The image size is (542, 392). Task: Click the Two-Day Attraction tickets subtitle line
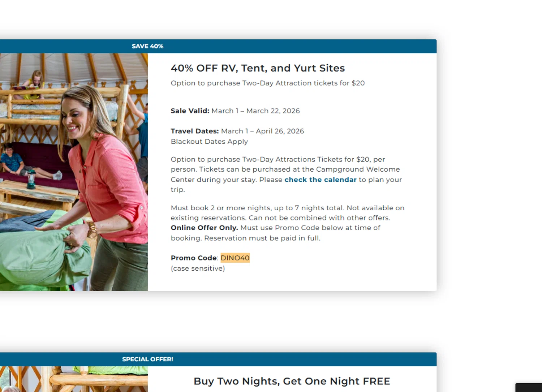(267, 83)
